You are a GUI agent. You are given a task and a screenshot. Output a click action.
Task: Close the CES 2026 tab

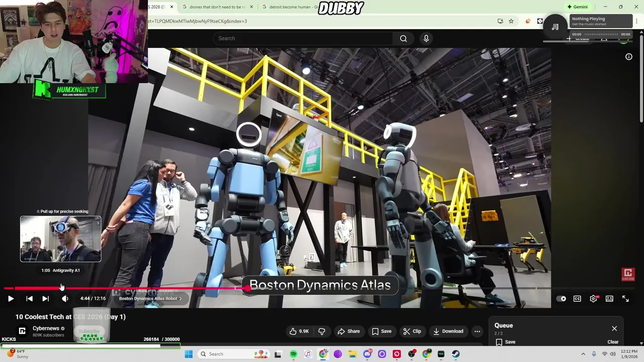point(172,7)
